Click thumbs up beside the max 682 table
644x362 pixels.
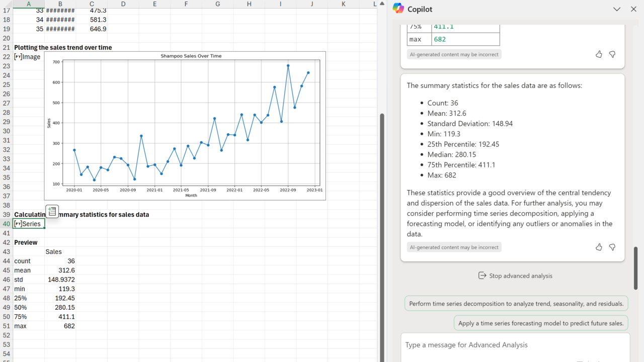(x=599, y=54)
